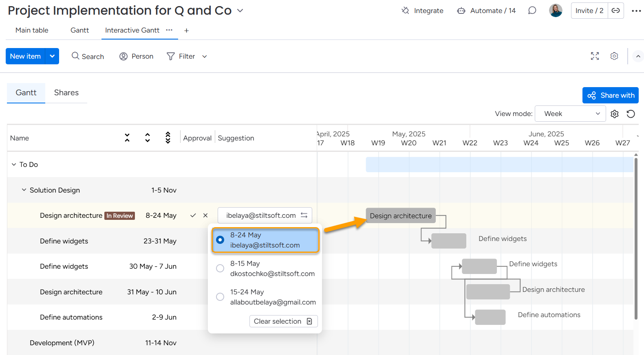Click the Gantt refresh/reset icon
This screenshot has height=355, width=644.
pos(631,114)
